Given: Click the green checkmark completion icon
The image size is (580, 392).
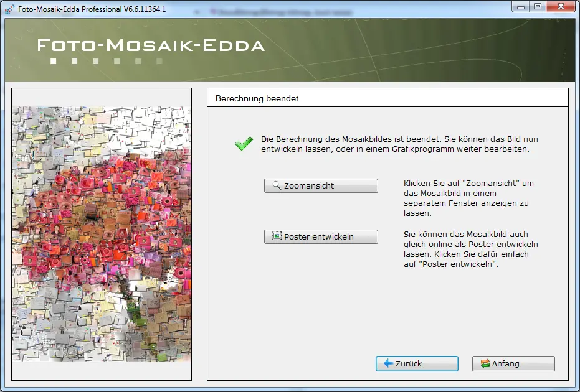Looking at the screenshot, I should [244, 143].
